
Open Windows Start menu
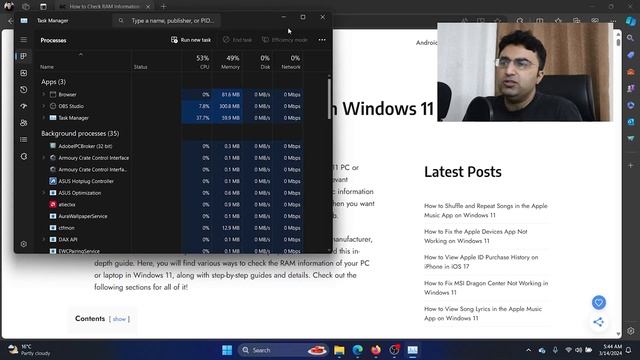(227, 350)
